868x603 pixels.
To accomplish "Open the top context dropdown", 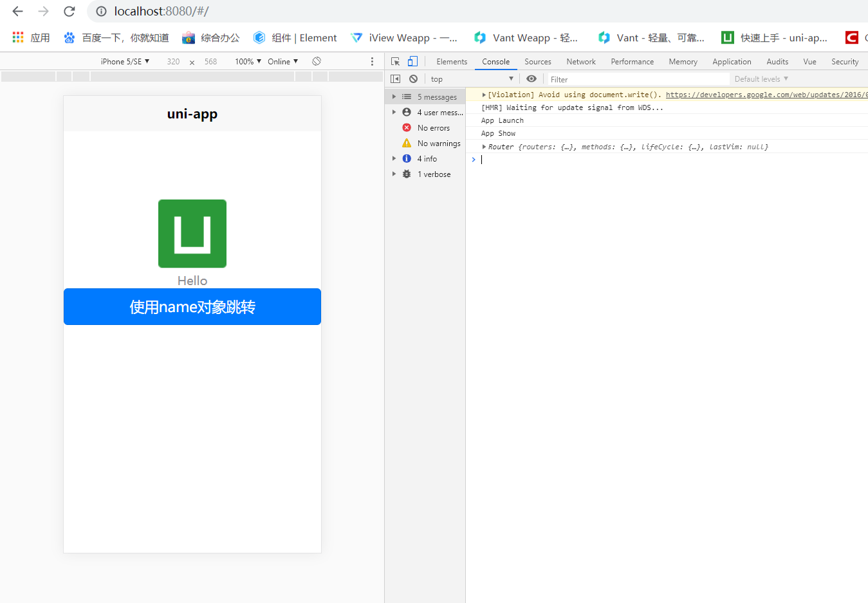I will [x=472, y=79].
